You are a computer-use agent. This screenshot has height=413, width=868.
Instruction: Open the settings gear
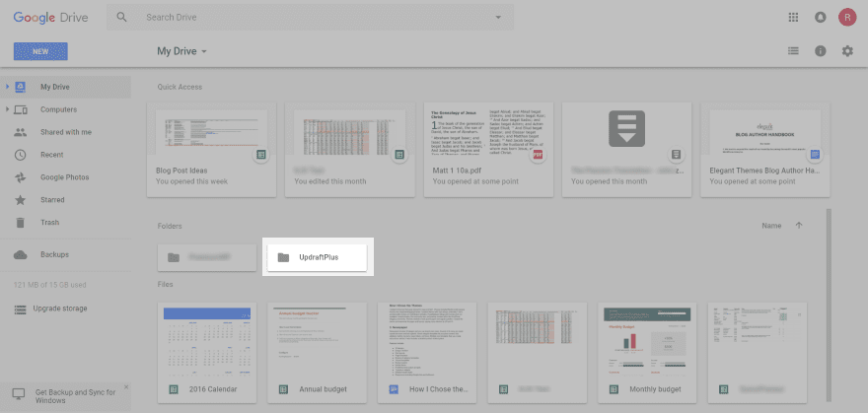(x=847, y=51)
